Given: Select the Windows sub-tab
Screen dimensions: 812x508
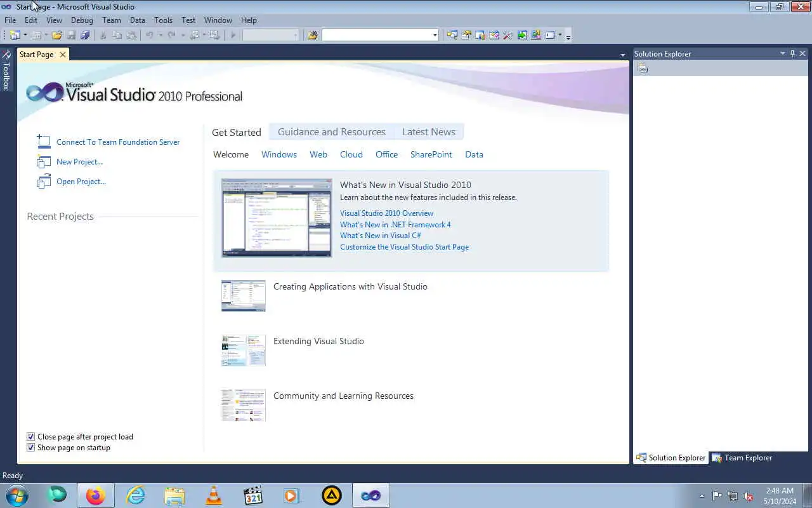Looking at the screenshot, I should [279, 154].
